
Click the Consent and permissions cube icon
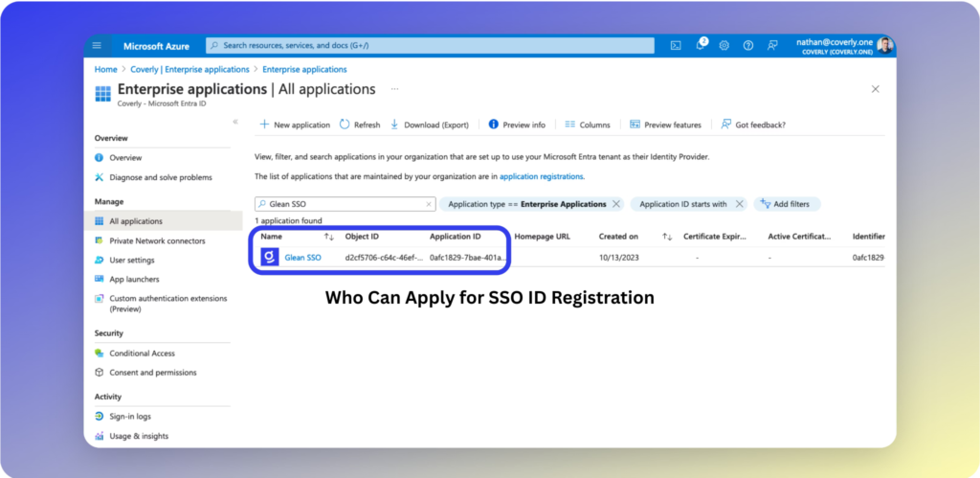tap(99, 373)
